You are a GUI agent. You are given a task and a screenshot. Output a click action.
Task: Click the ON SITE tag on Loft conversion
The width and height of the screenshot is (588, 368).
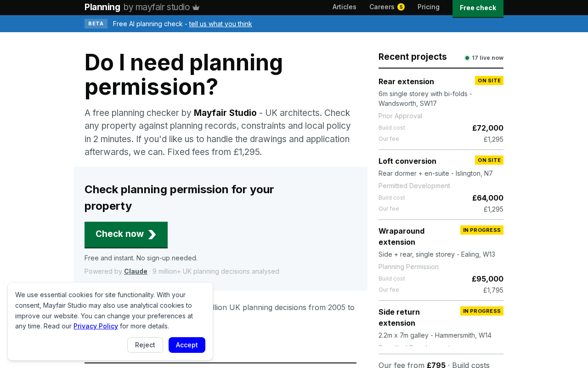(x=489, y=160)
